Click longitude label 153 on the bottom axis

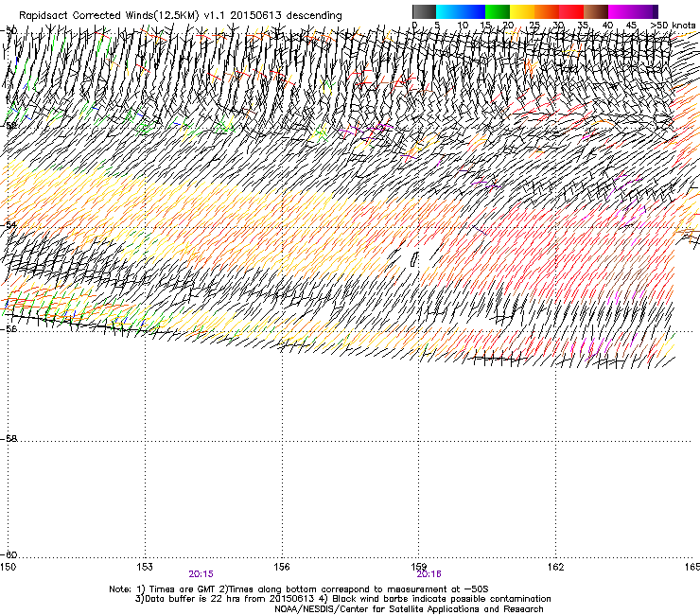coord(145,567)
